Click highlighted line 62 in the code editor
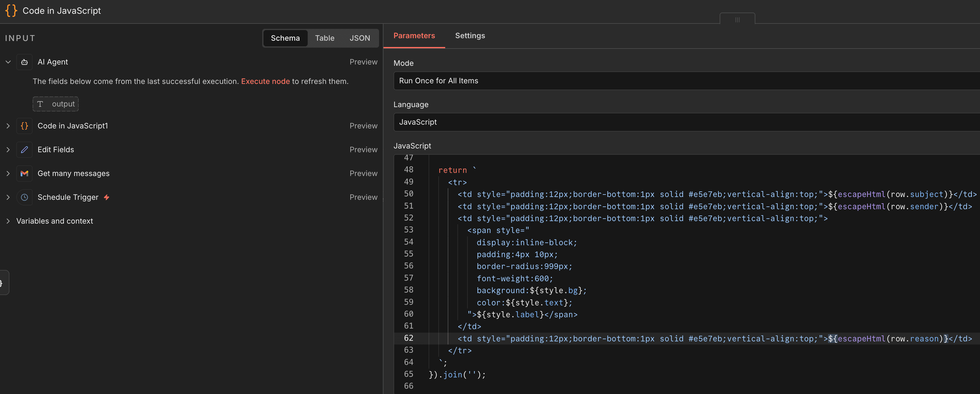980x394 pixels. pyautogui.click(x=647, y=338)
